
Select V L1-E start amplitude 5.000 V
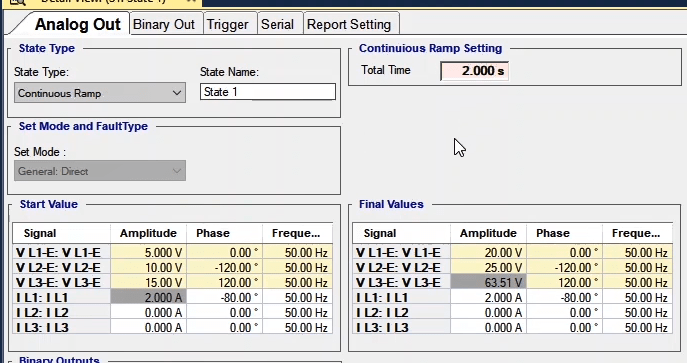point(149,253)
